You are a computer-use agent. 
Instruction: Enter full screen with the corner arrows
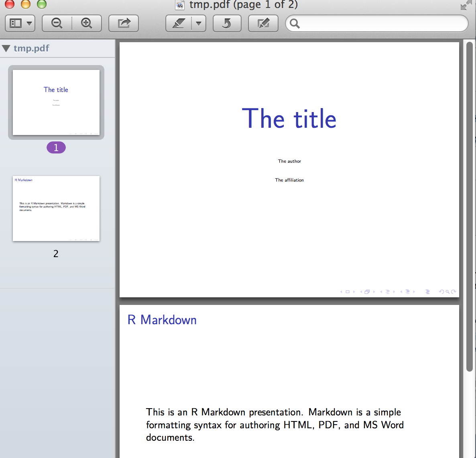466,4
